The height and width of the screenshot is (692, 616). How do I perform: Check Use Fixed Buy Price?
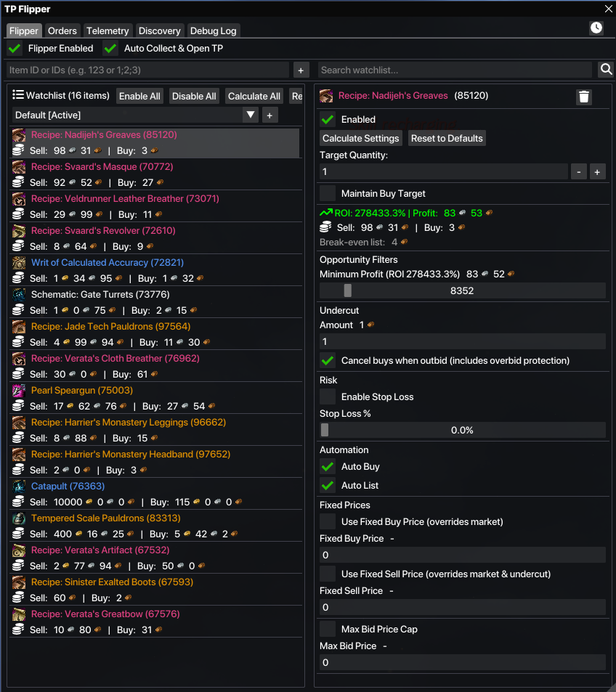click(326, 521)
